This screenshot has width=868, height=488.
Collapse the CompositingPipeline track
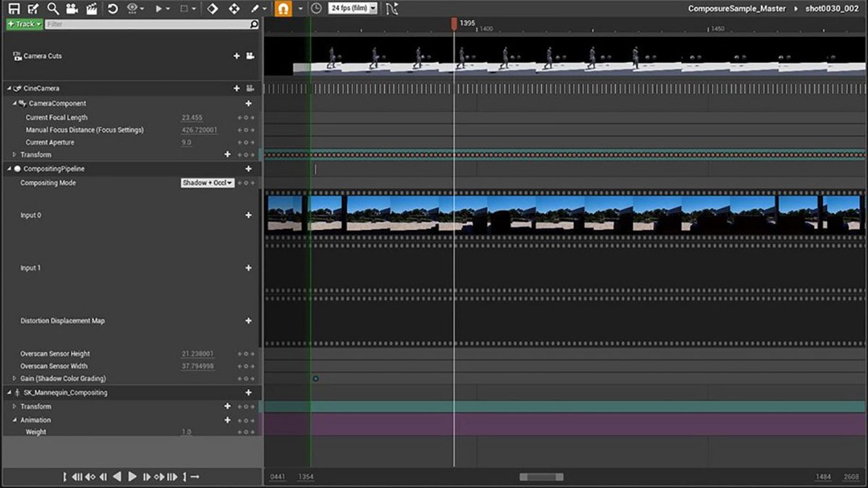(x=9, y=168)
